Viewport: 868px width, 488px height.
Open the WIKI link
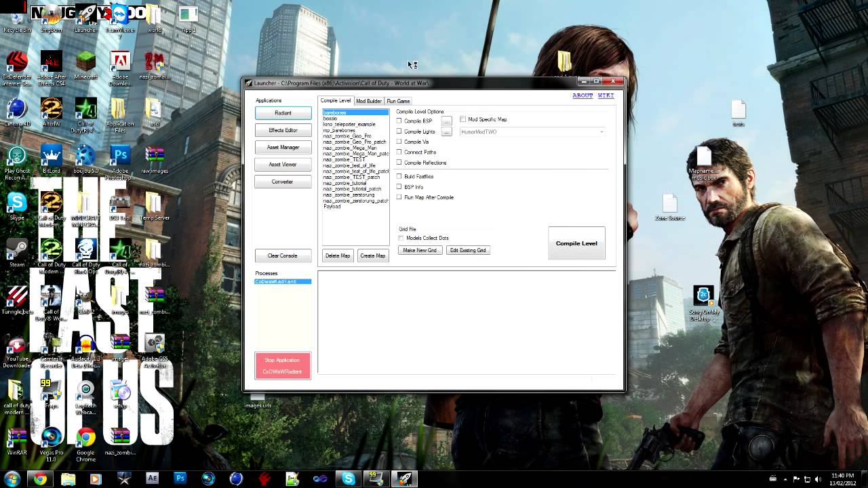click(x=606, y=96)
